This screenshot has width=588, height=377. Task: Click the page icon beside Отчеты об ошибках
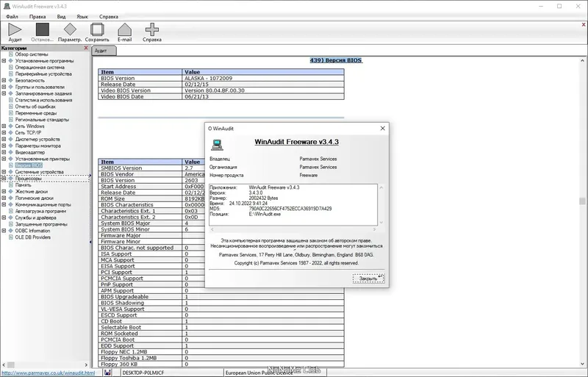(x=11, y=107)
